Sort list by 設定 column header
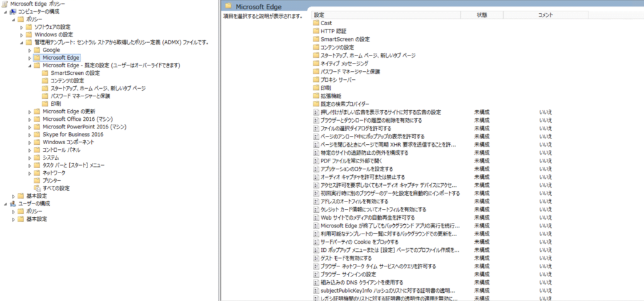 386,15
